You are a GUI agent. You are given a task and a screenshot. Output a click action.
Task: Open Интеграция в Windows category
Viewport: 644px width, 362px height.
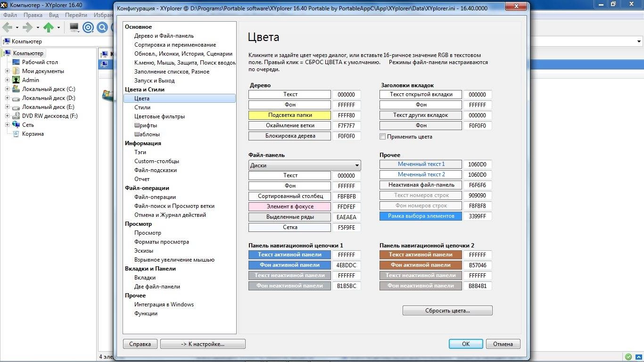[x=164, y=304]
